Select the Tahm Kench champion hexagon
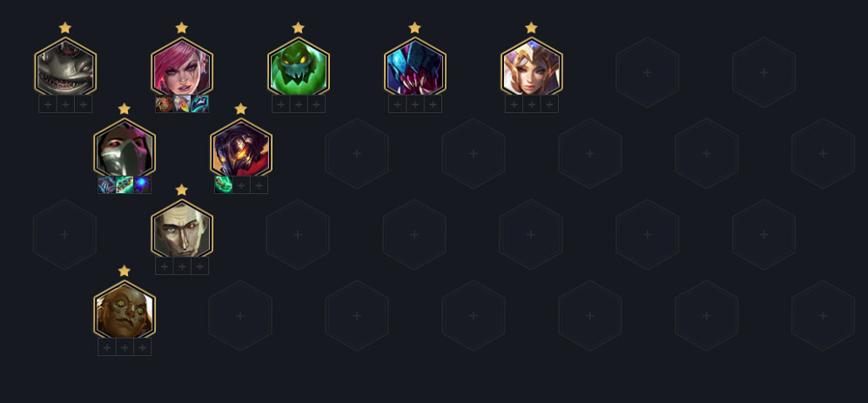This screenshot has width=868, height=403. pos(65,67)
